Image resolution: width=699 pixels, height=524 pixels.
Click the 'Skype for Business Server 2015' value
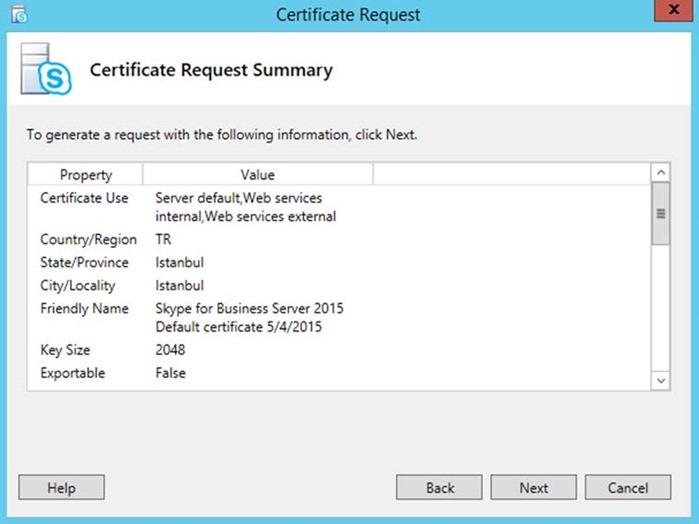[x=249, y=309]
